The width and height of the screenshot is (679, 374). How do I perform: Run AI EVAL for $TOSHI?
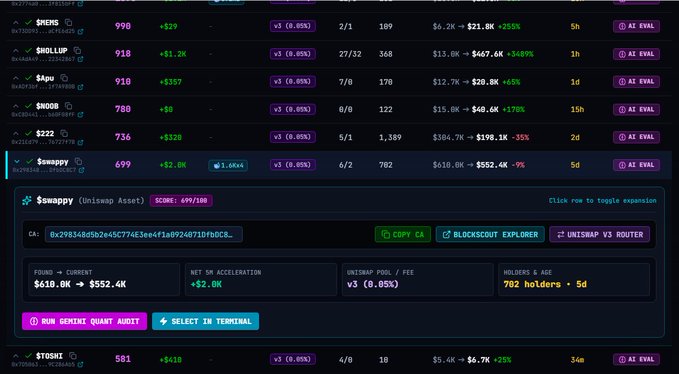pos(636,359)
